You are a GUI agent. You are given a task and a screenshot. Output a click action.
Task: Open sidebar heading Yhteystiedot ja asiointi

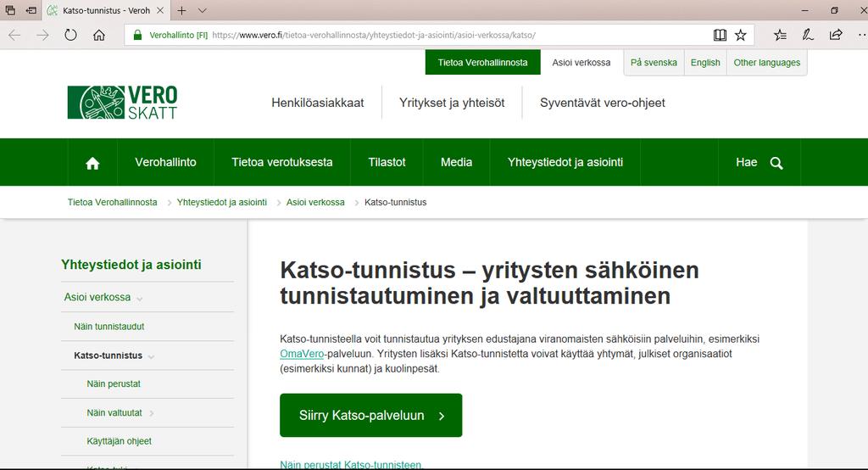(131, 265)
